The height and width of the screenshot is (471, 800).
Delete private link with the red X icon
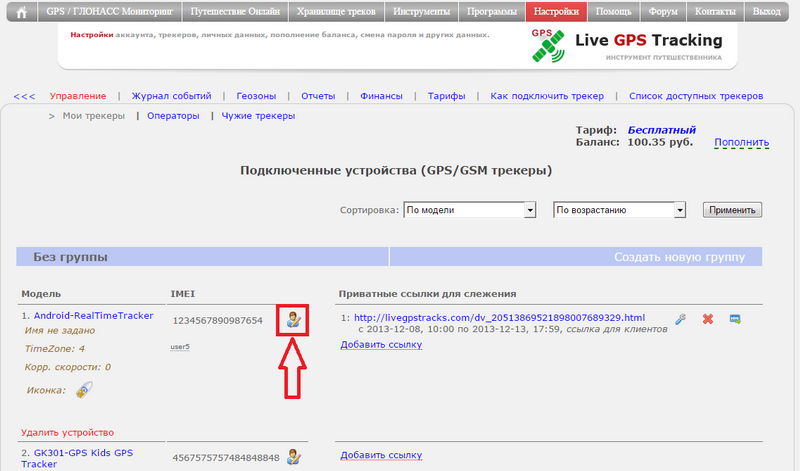click(x=708, y=319)
